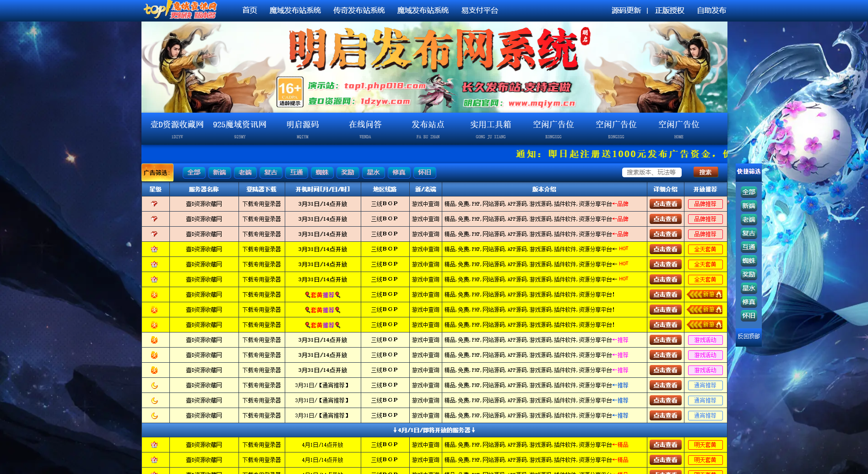
Task: Click the 自助发布 link in the header
Action: [x=711, y=10]
